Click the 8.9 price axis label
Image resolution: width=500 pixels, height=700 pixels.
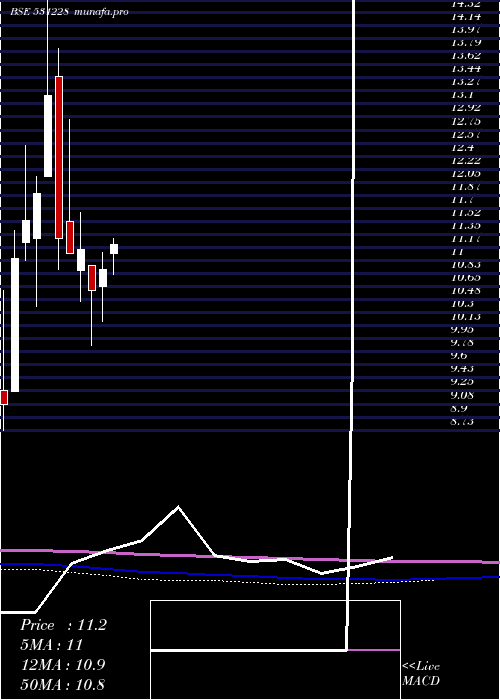(x=460, y=408)
